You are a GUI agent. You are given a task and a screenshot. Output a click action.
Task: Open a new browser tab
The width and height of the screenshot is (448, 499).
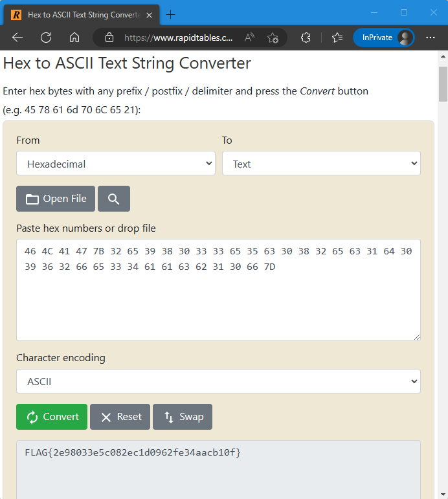point(171,14)
